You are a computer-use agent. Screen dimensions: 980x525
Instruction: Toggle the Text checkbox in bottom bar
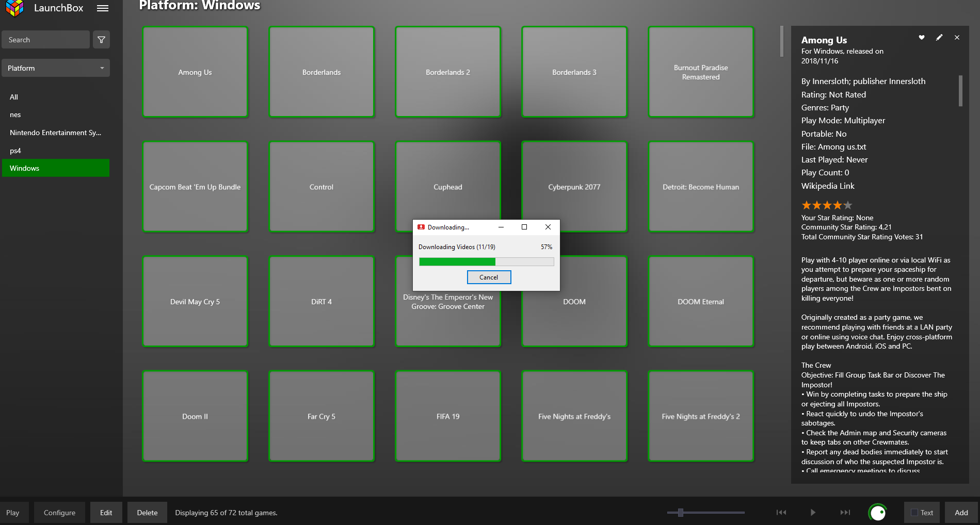914,513
